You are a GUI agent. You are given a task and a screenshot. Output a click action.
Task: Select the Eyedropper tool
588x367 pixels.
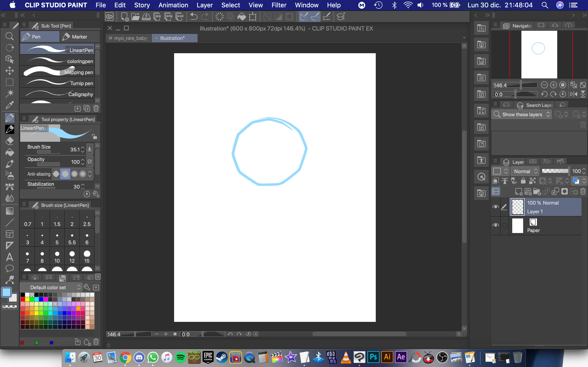pos(9,105)
